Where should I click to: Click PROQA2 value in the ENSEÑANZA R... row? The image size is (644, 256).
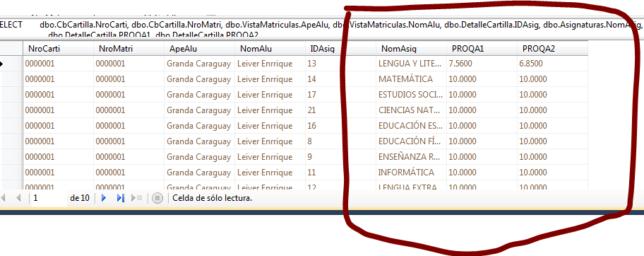(x=553, y=157)
